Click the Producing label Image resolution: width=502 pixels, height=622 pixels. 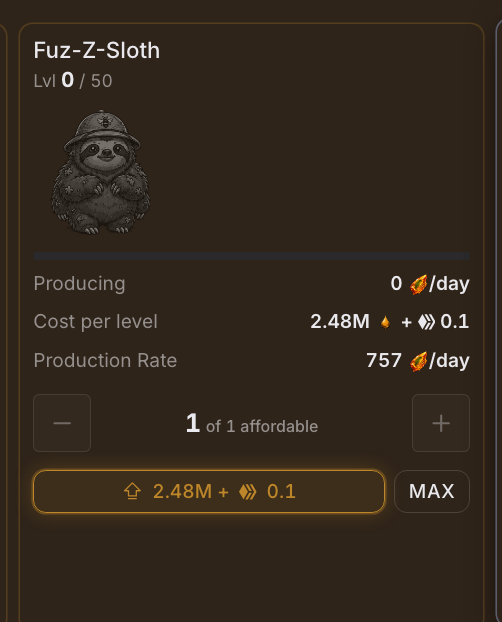click(x=79, y=284)
